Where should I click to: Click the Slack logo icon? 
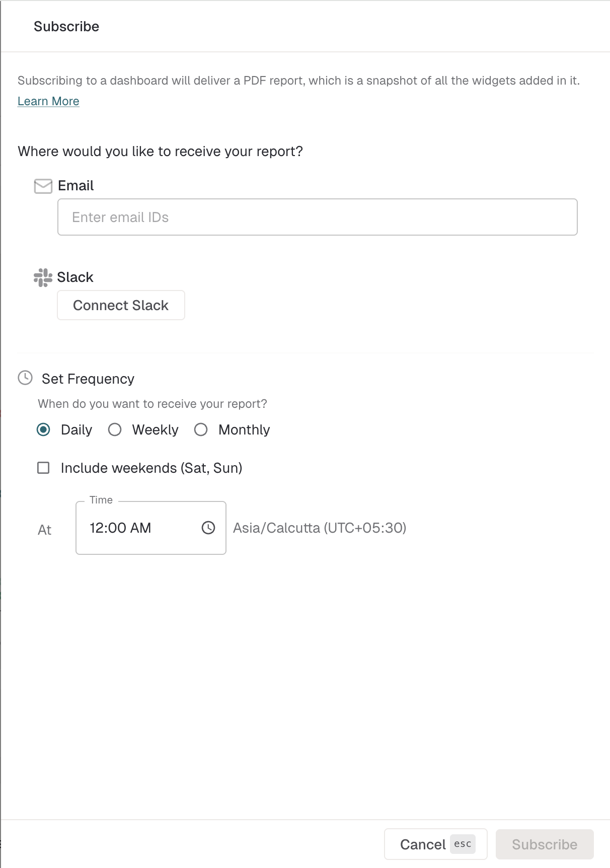[43, 277]
